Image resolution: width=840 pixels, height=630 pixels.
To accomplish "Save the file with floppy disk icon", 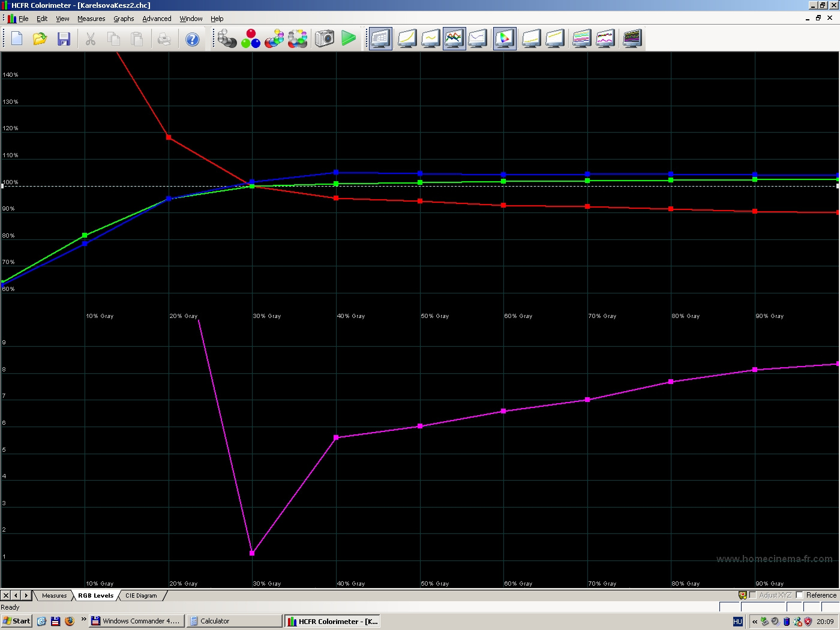I will [64, 39].
